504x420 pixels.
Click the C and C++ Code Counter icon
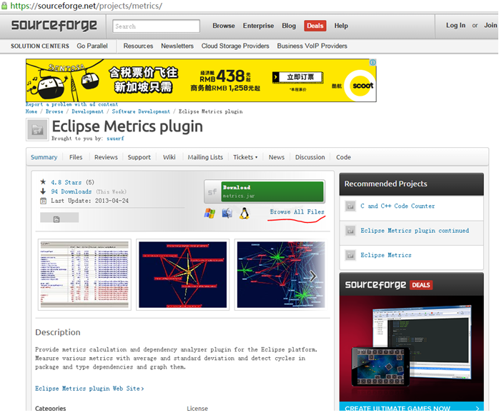(350, 206)
